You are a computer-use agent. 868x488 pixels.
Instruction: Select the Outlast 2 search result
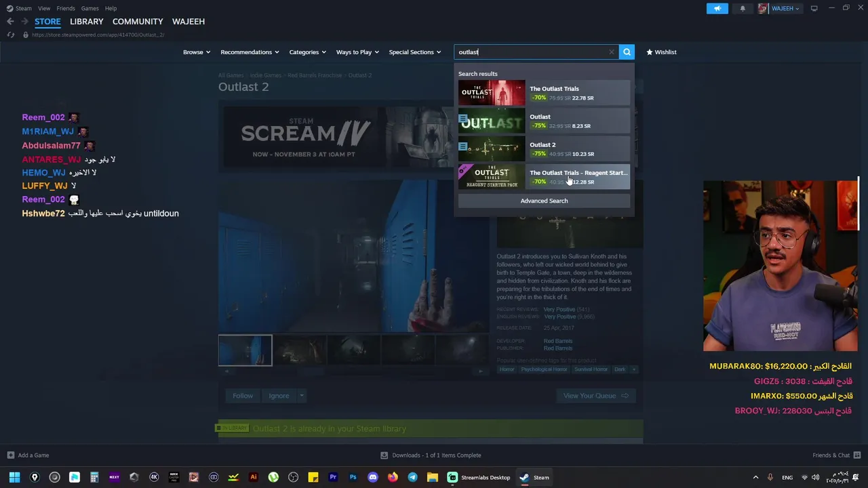click(x=544, y=149)
